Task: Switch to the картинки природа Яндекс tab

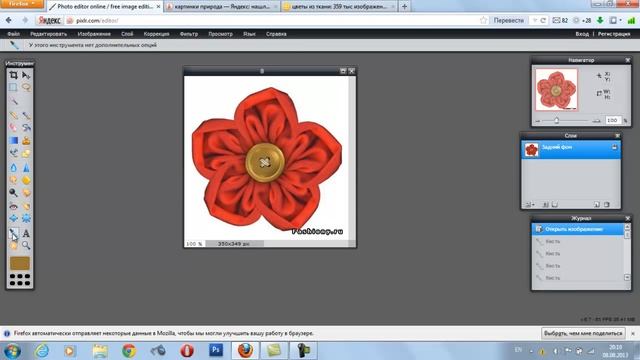Action: [x=222, y=7]
